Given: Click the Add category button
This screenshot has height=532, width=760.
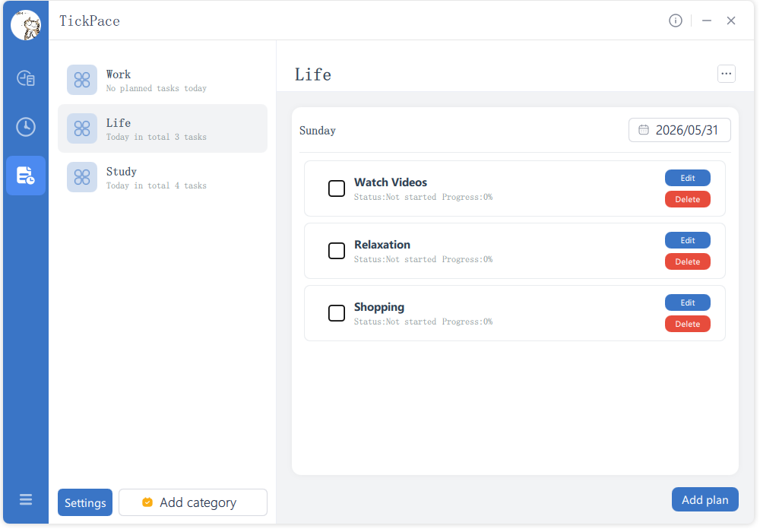Looking at the screenshot, I should point(193,502).
